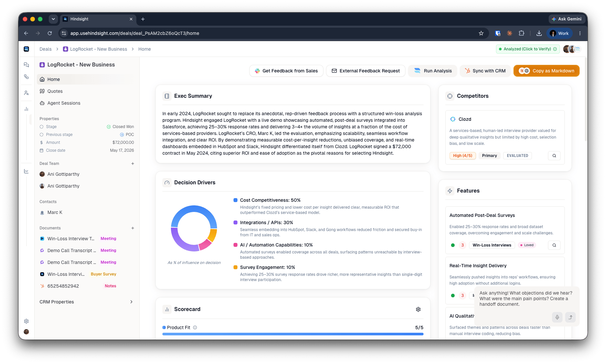Open the settings gear in the left rail
This screenshot has height=364, width=606.
26,321
